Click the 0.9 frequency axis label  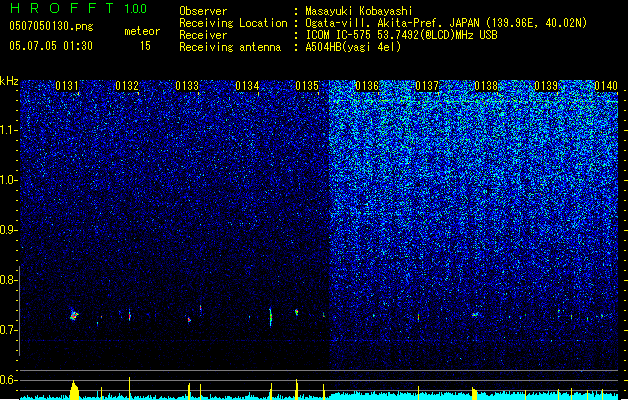coord(8,230)
